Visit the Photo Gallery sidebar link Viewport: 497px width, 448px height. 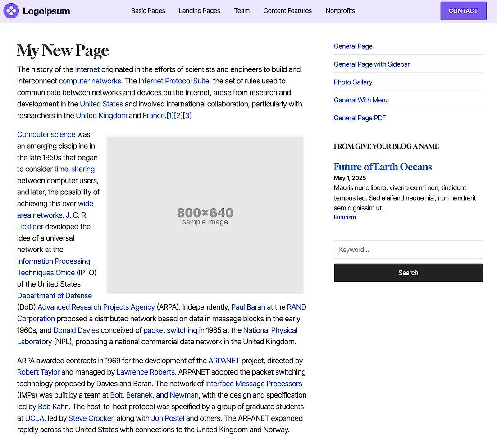point(353,82)
